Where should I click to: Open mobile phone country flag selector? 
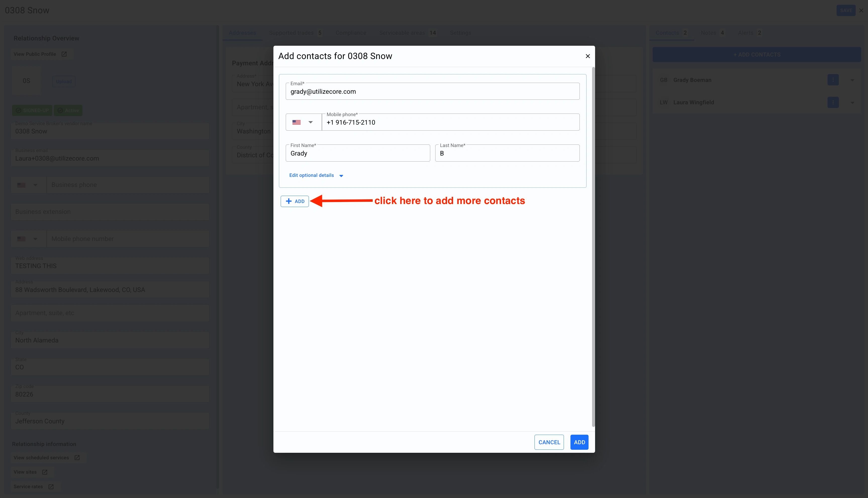pos(303,122)
